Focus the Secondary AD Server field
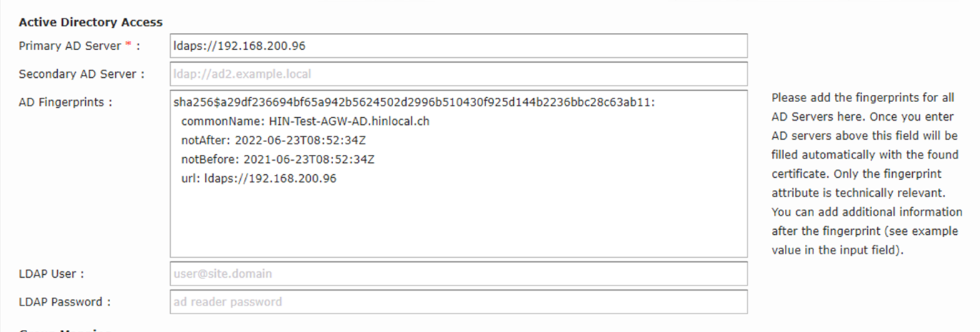Screen dimensions: 980x332 point(458,74)
